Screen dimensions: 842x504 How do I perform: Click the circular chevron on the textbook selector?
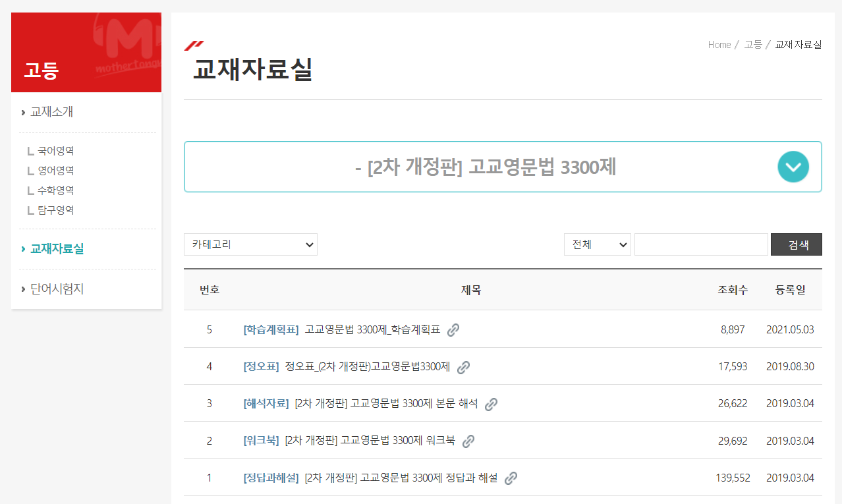tap(793, 167)
